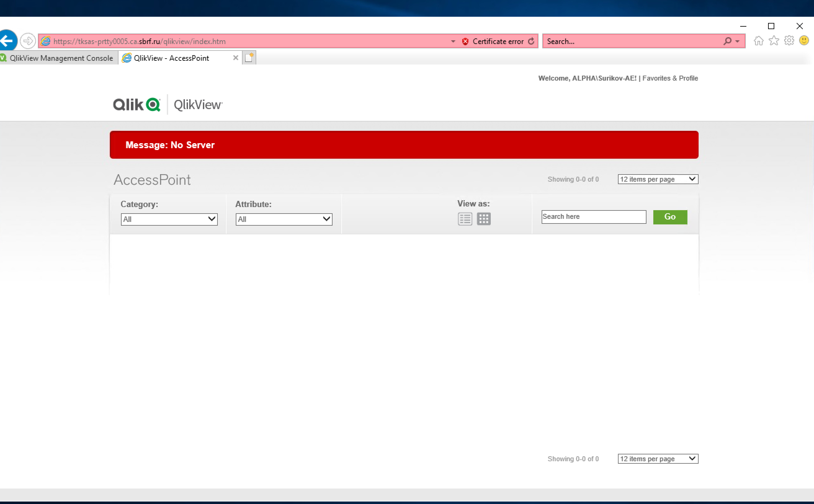Image resolution: width=814 pixels, height=504 pixels.
Task: Maximize the browser window
Action: coord(771,26)
